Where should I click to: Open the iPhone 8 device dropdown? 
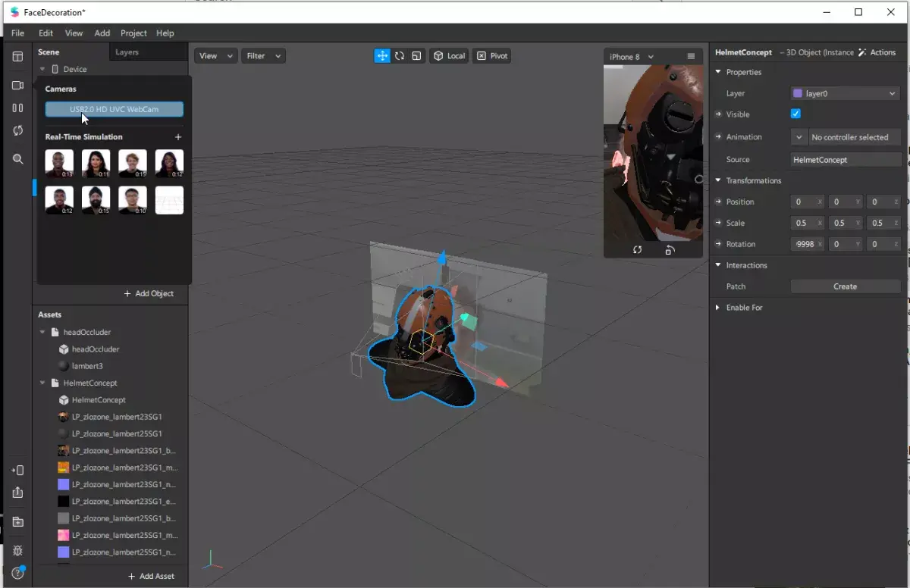point(632,57)
